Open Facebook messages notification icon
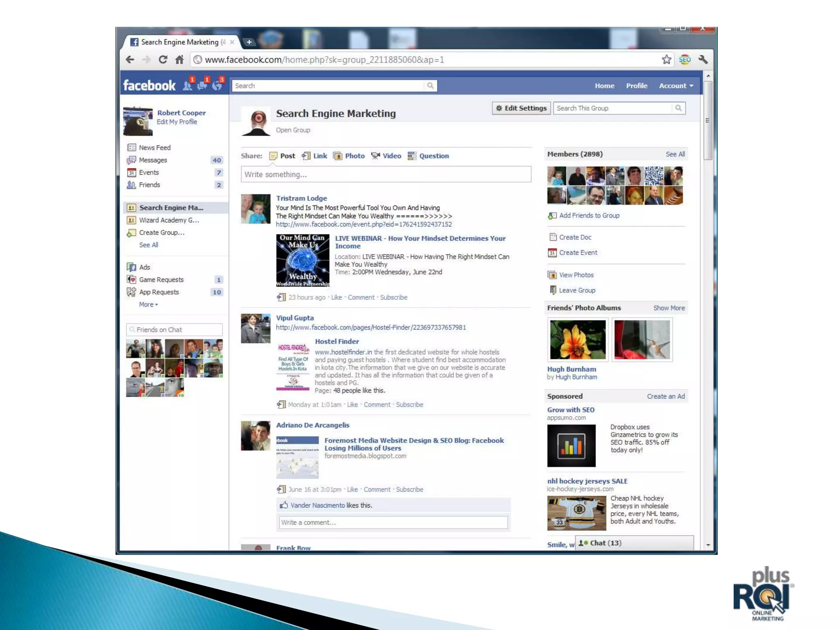Viewport: 840px width, 630px height. pos(202,85)
